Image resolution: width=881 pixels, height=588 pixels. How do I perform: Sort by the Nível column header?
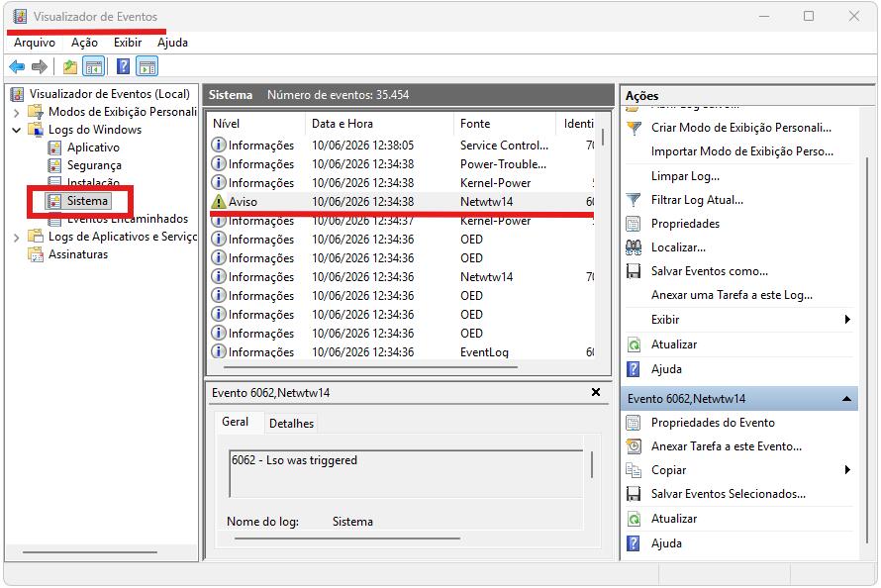(257, 124)
